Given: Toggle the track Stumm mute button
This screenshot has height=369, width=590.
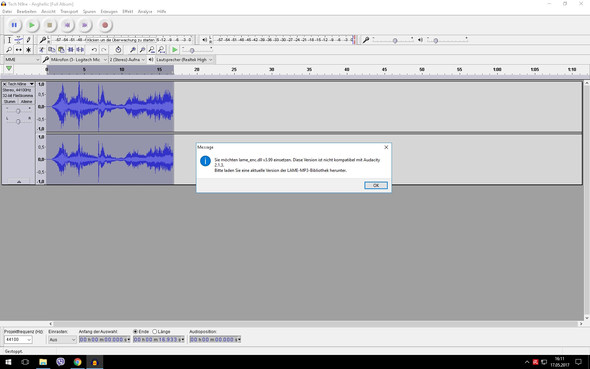Looking at the screenshot, I should [x=10, y=102].
